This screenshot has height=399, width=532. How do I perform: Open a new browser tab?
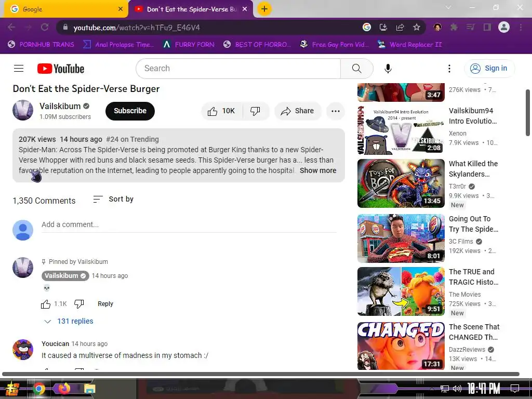(x=264, y=9)
